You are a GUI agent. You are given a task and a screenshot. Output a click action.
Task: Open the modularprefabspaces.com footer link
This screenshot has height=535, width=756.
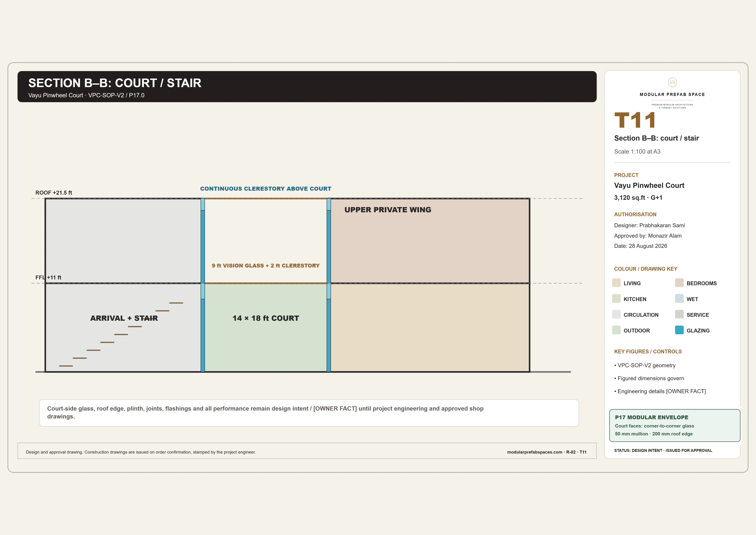click(534, 452)
